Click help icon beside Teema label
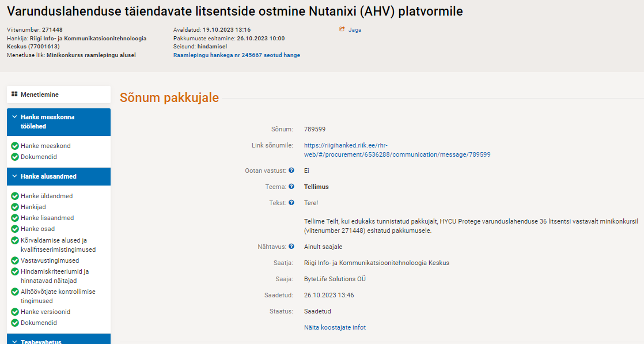This screenshot has height=344, width=644. (291, 186)
